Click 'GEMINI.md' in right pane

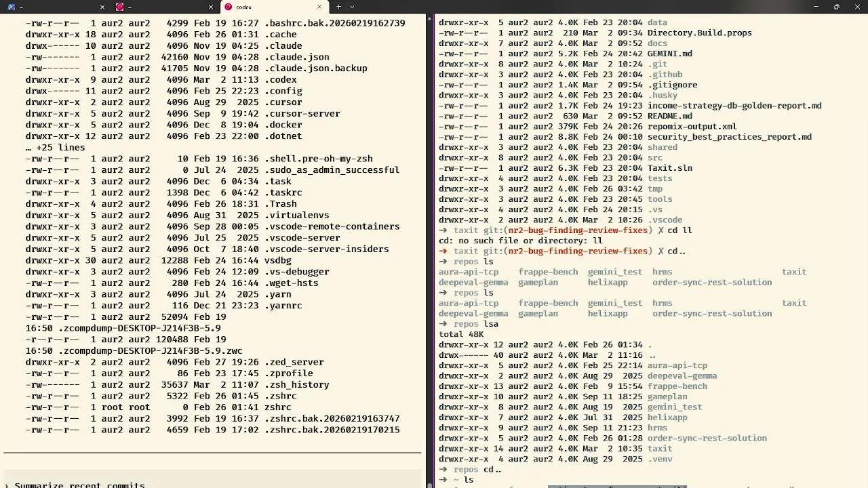coord(670,54)
